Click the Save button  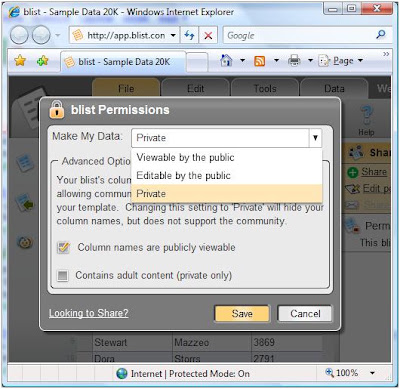(242, 314)
